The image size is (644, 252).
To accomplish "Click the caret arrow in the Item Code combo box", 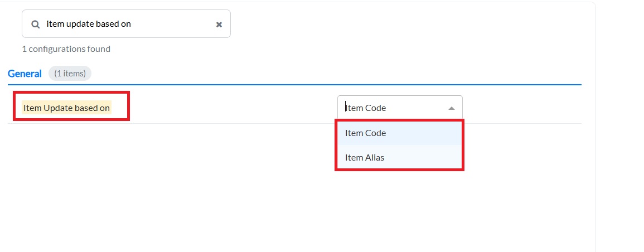I will 452,108.
